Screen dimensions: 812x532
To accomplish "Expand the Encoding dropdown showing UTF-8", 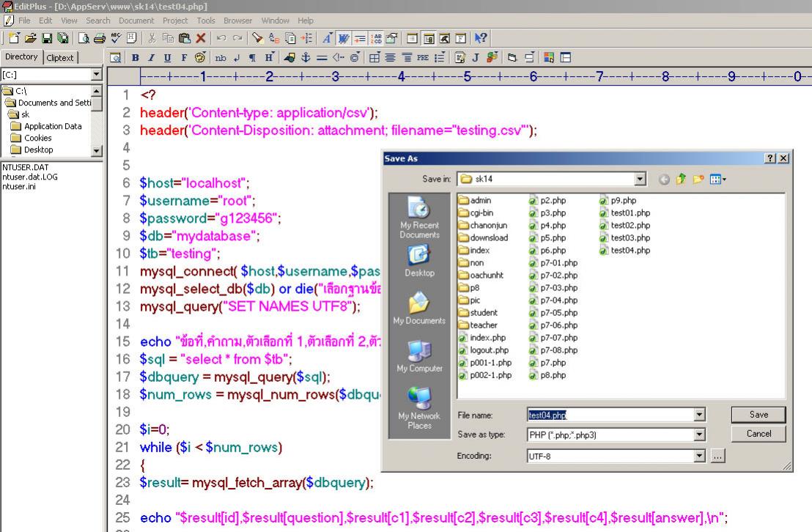I will (700, 456).
